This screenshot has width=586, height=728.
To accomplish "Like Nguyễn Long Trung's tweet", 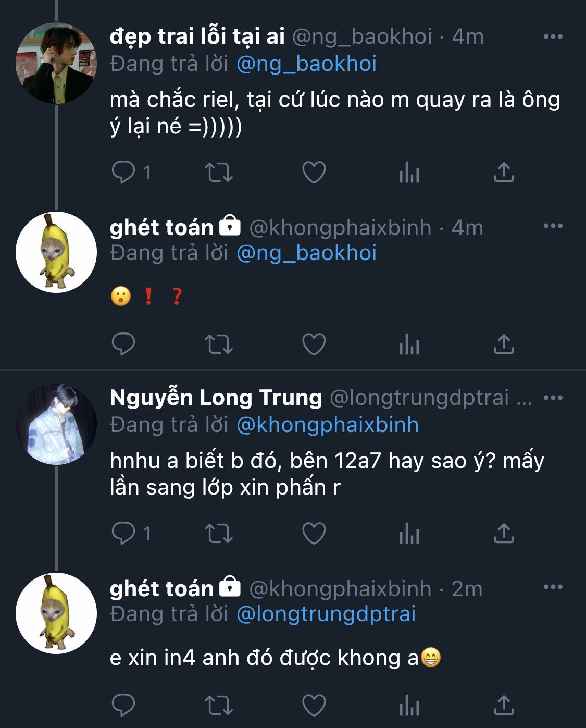I will 314,533.
